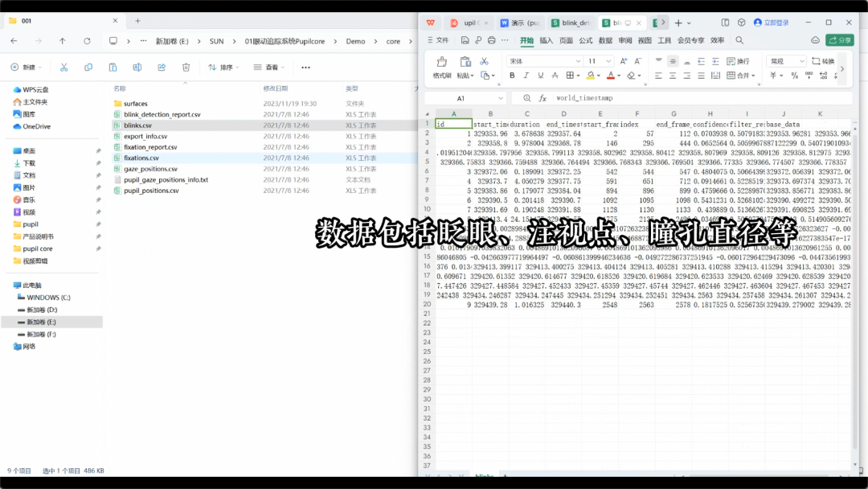This screenshot has height=489, width=868.
Task: Open the font size 11 dropdown
Action: point(608,61)
